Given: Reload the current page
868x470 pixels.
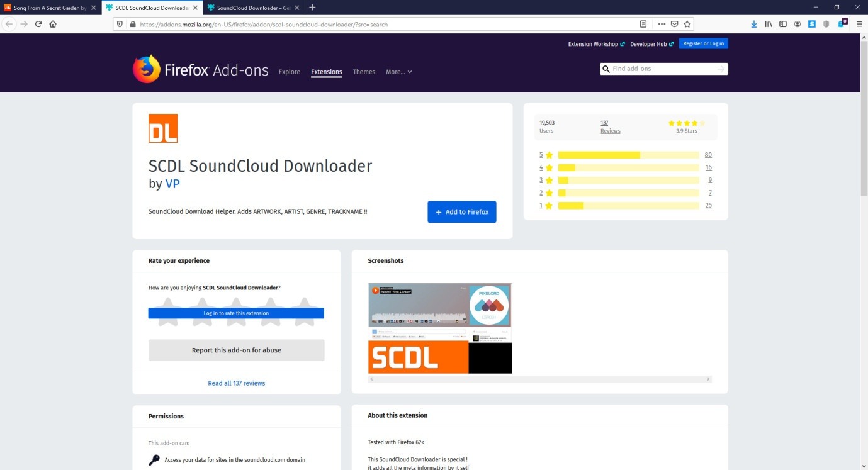Looking at the screenshot, I should tap(38, 24).
